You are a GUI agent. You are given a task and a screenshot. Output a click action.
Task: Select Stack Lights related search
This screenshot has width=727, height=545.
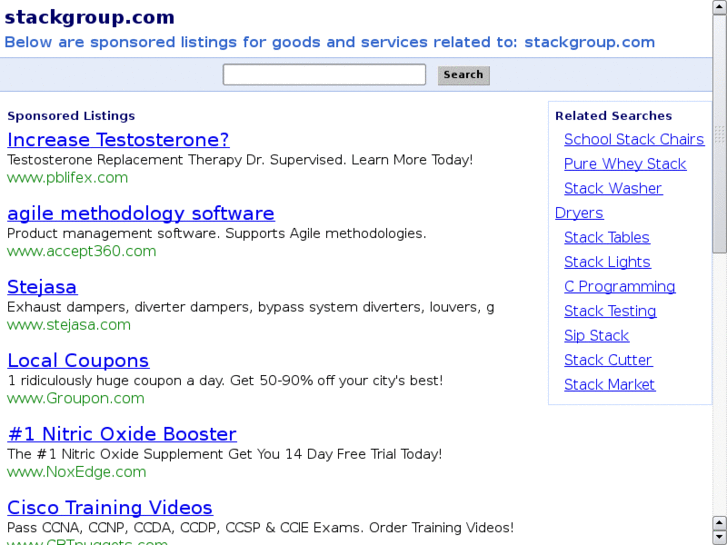[607, 262]
